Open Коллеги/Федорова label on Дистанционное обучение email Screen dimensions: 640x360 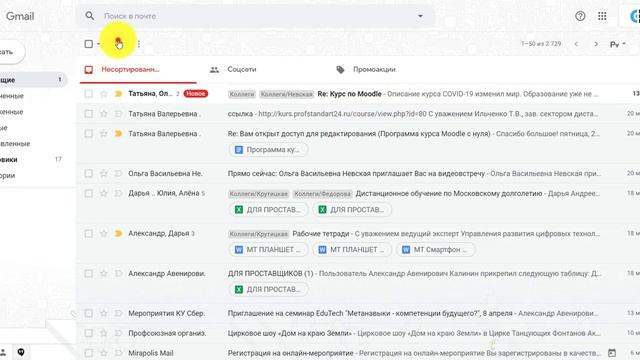pos(322,194)
